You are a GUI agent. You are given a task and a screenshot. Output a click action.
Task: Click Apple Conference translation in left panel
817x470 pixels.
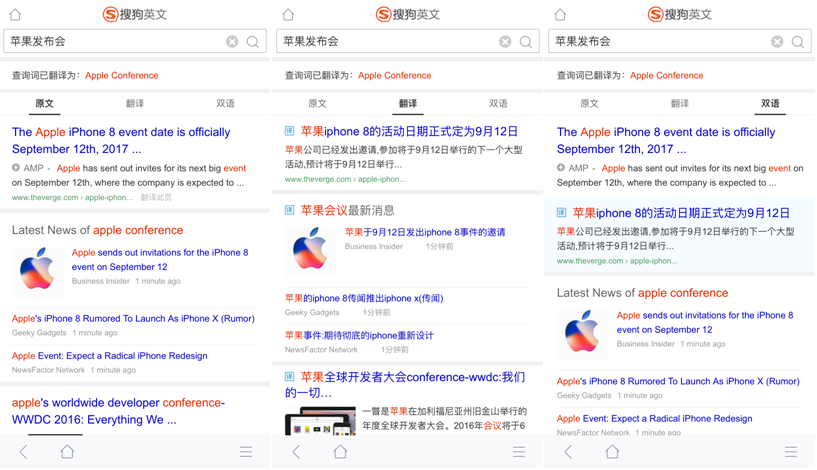tap(121, 76)
